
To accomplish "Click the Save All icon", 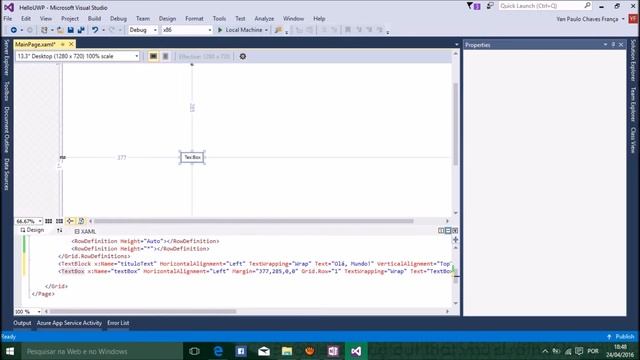I will point(81,30).
